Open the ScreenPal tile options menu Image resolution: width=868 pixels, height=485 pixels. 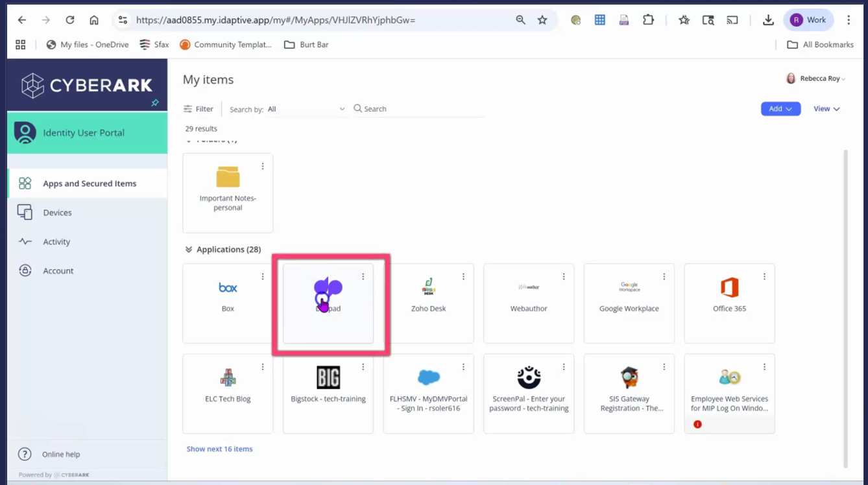(564, 367)
